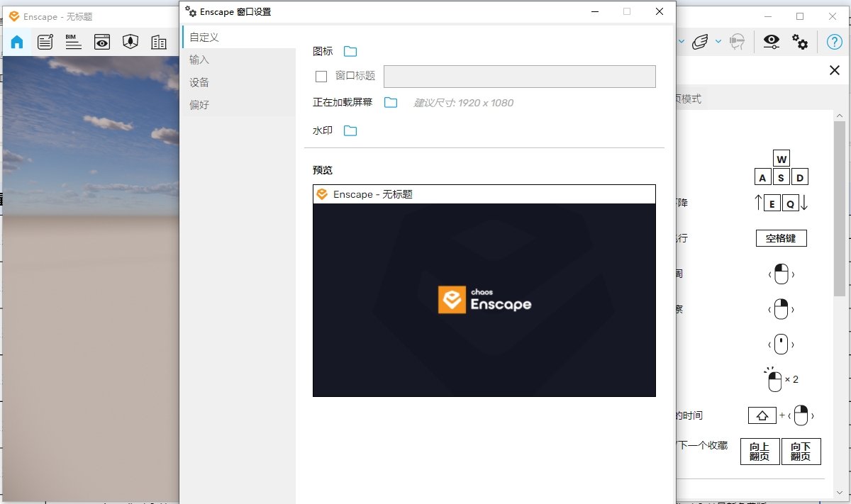
Task: Click the Q key in help panel
Action: (x=791, y=203)
